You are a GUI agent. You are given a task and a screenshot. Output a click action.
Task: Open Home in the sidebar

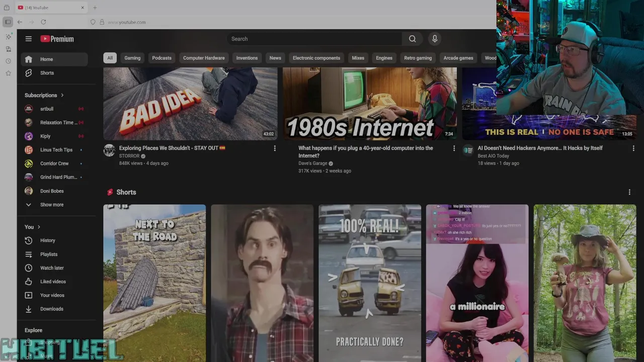coord(54,59)
